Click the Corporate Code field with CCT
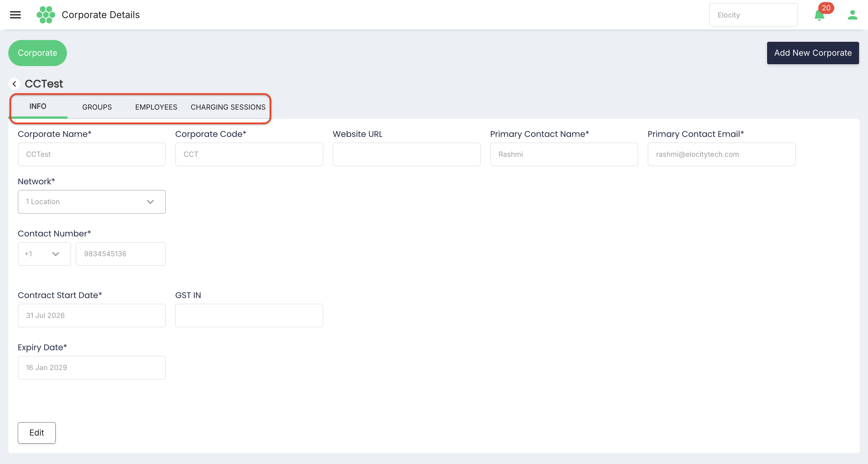868x464 pixels. tap(249, 154)
